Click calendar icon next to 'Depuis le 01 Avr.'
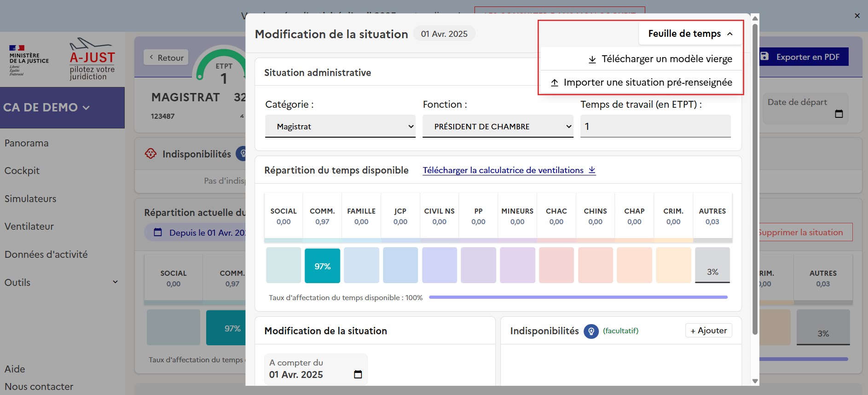Image resolution: width=868 pixels, height=395 pixels. 158,232
